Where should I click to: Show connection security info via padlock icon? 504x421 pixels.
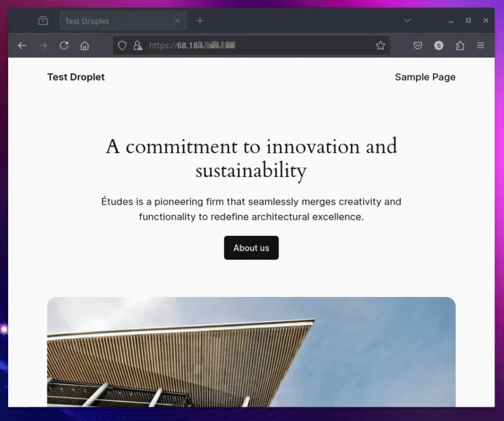(138, 45)
